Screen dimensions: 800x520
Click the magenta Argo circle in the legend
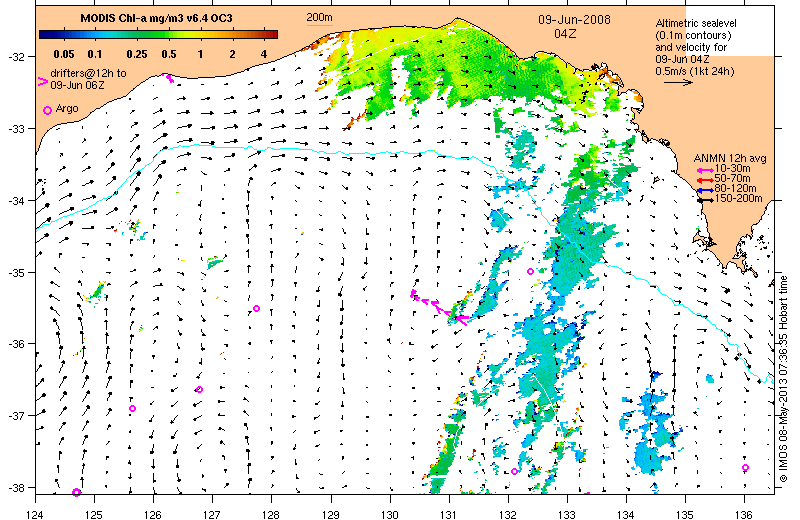point(47,110)
